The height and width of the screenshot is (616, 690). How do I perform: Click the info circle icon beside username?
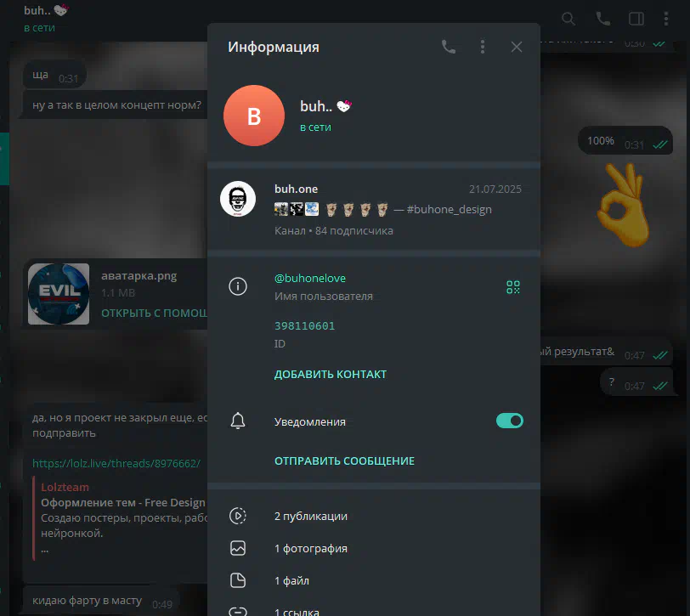[239, 287]
